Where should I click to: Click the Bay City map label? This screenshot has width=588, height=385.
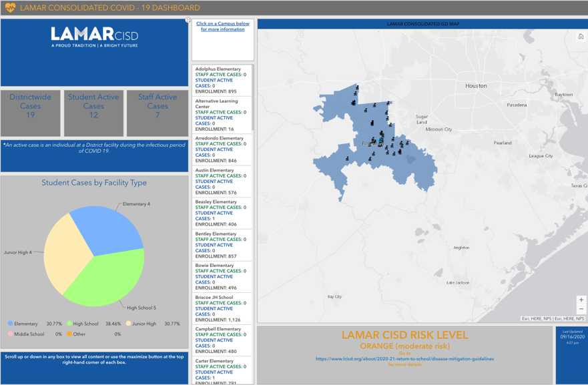pos(334,296)
